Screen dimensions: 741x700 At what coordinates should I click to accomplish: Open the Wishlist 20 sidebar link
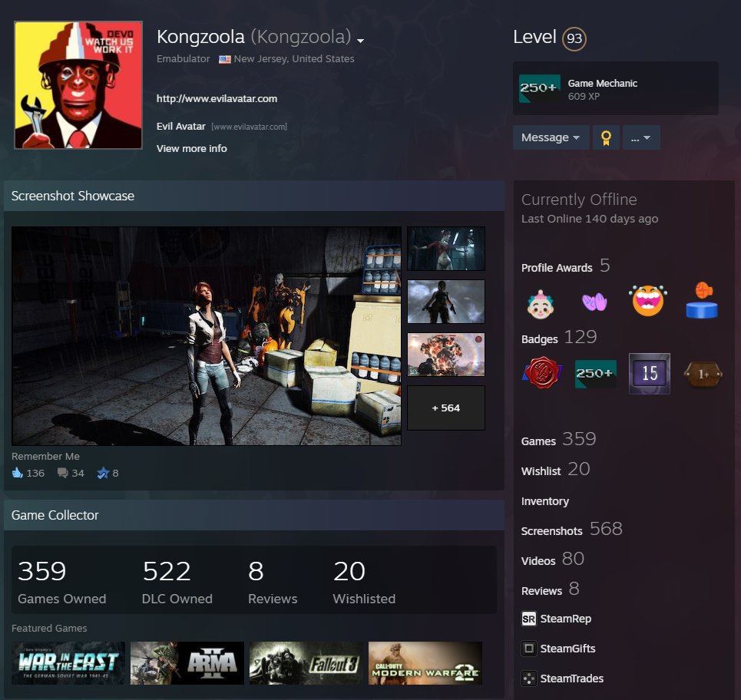556,470
